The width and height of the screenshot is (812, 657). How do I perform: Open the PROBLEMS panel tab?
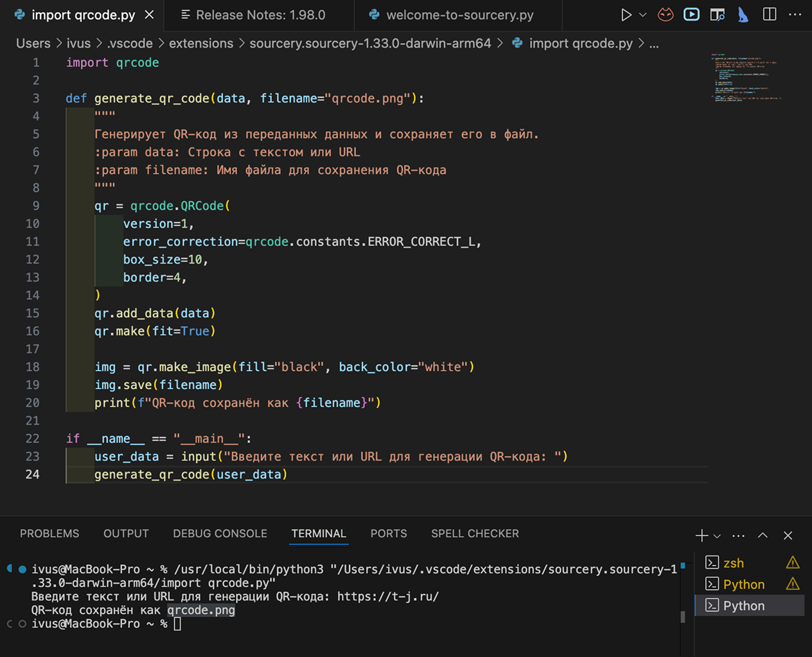point(49,534)
